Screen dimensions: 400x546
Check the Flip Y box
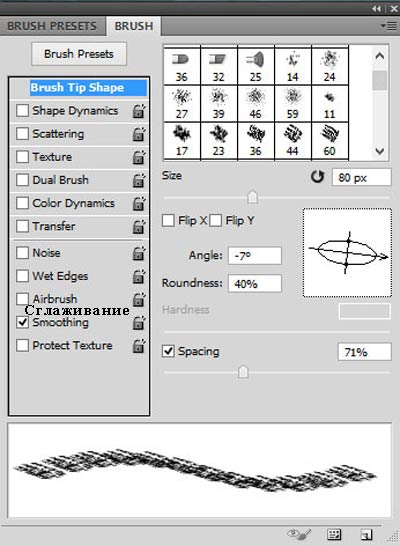coord(215,221)
